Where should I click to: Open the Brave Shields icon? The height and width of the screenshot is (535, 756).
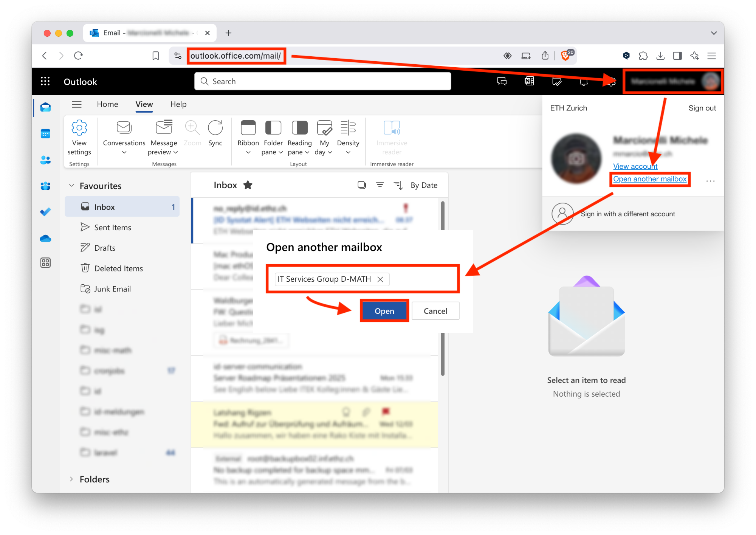pyautogui.click(x=566, y=56)
